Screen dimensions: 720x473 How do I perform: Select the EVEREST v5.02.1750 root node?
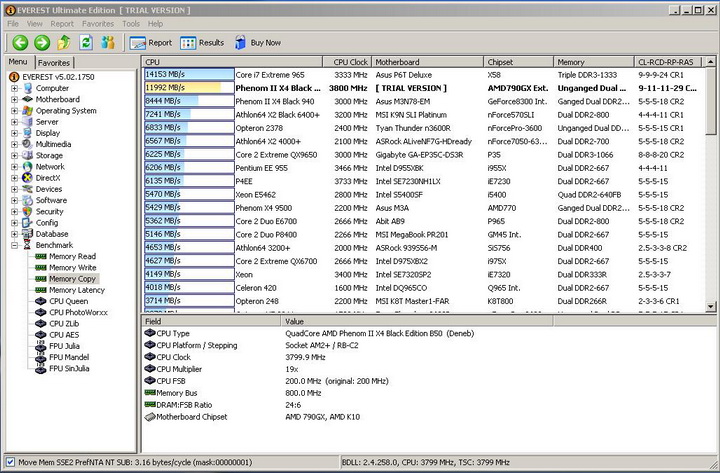click(58, 77)
